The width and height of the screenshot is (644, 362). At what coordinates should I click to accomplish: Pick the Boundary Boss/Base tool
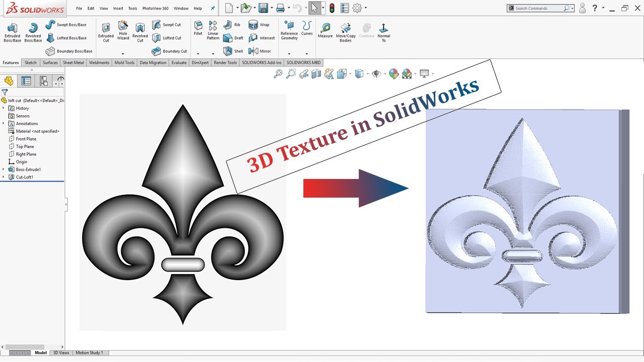[69, 51]
